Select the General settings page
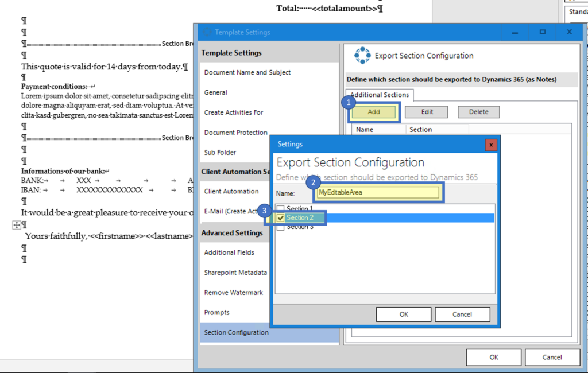 [216, 92]
